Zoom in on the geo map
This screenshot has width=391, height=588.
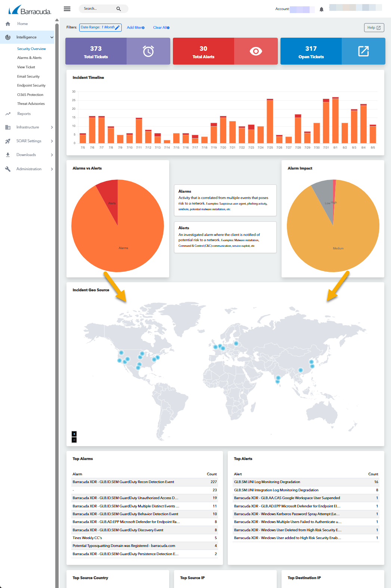pos(74,434)
